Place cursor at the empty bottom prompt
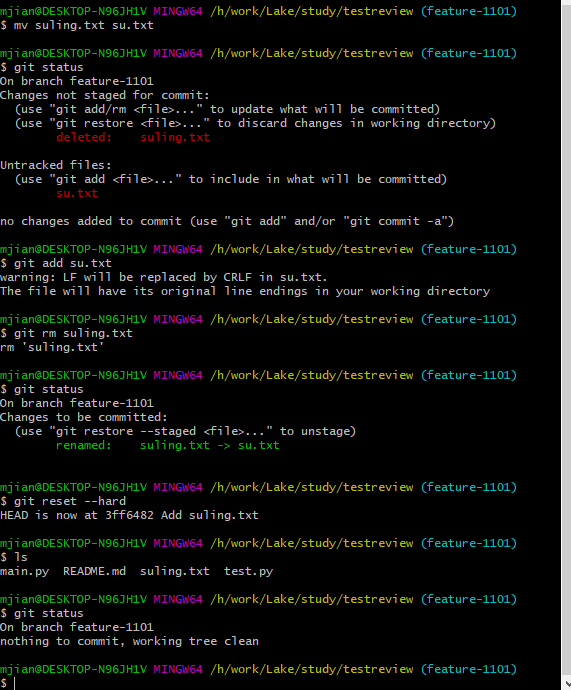 coord(15,683)
